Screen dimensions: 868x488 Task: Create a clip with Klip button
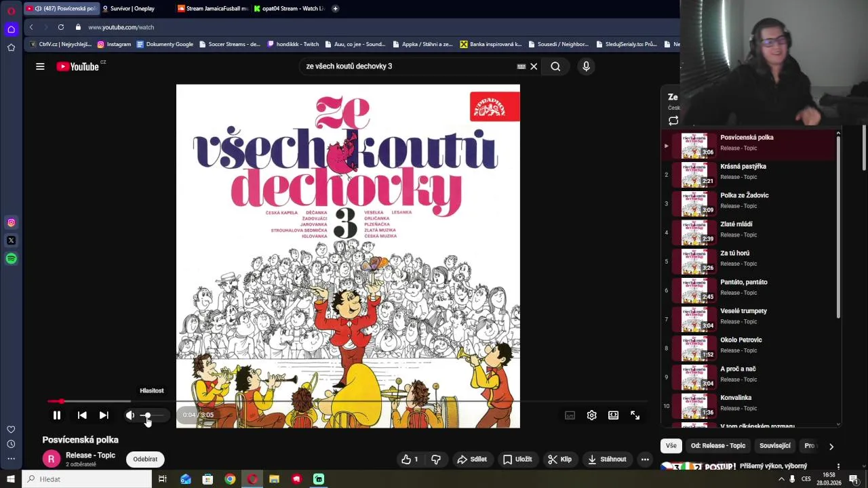(560, 459)
